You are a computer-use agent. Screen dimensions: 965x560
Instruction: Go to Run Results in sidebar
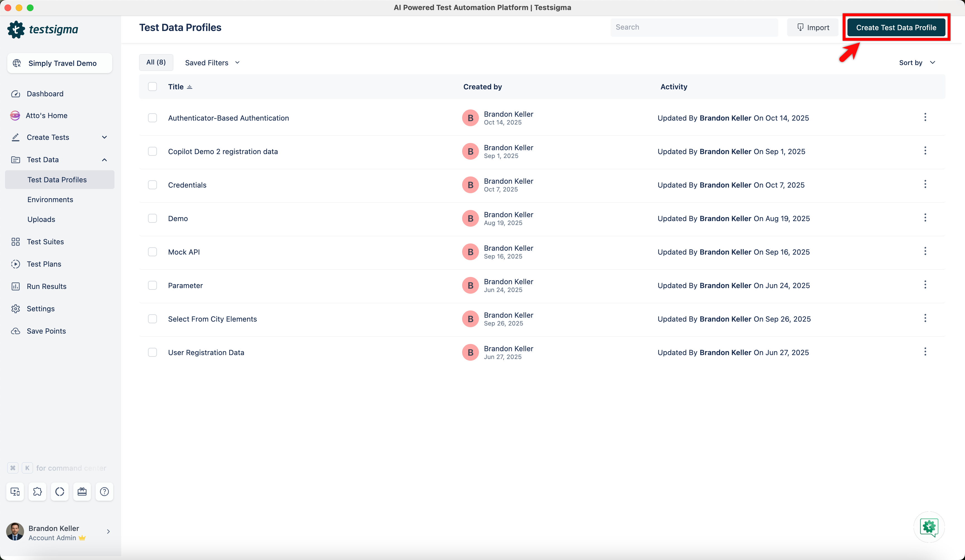coord(46,286)
